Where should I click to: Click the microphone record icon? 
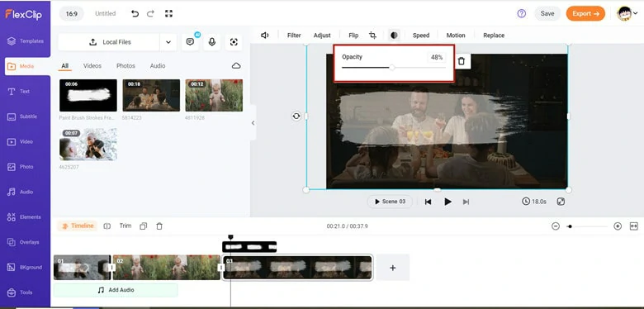pos(212,42)
